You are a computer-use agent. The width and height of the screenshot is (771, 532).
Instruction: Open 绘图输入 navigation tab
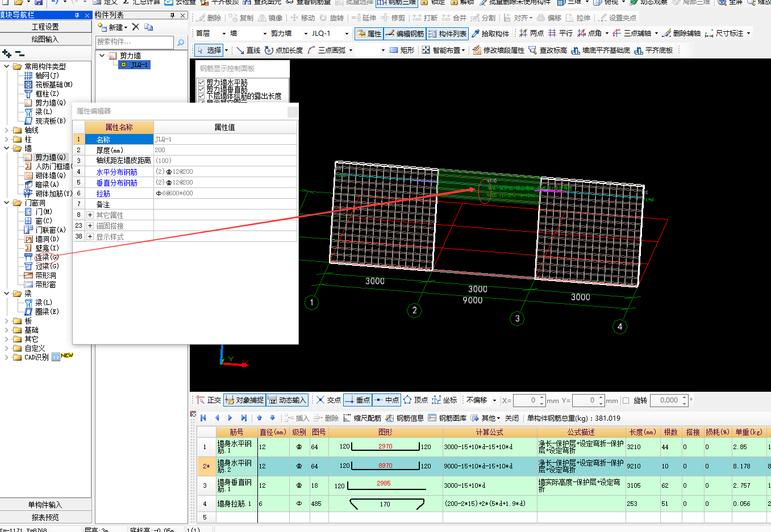click(x=45, y=39)
